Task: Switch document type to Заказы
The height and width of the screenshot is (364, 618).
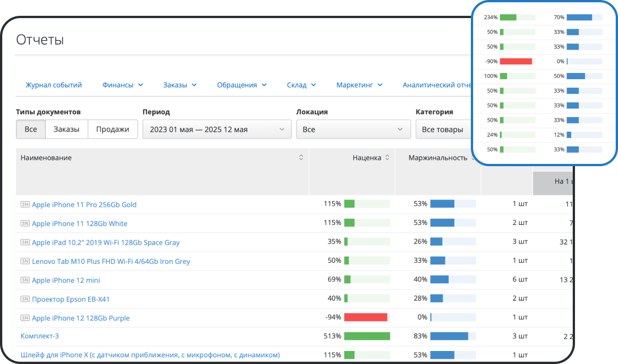Action: point(67,129)
